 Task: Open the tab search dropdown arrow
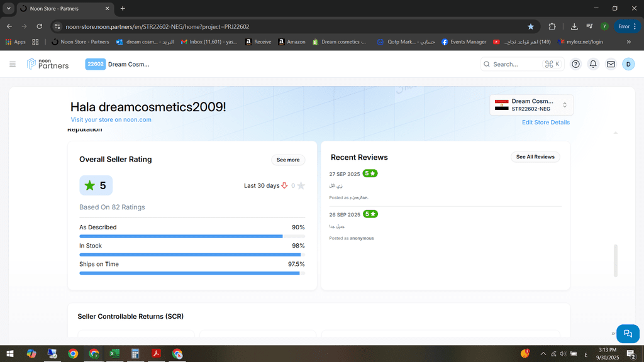pyautogui.click(x=9, y=8)
